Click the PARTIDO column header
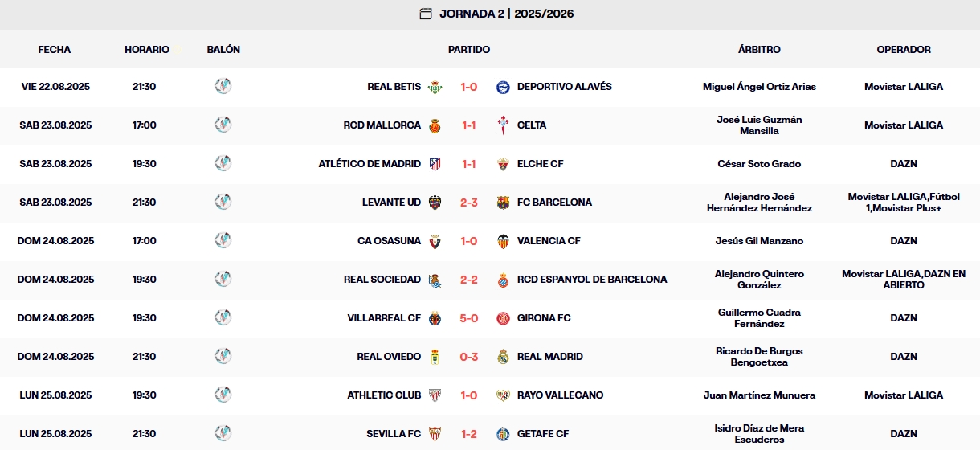 click(469, 50)
